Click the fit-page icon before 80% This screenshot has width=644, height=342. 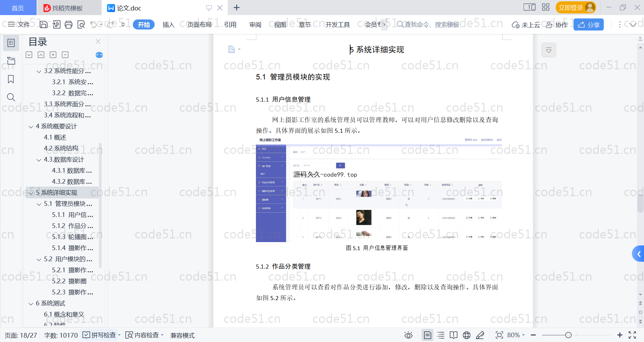(x=499, y=335)
